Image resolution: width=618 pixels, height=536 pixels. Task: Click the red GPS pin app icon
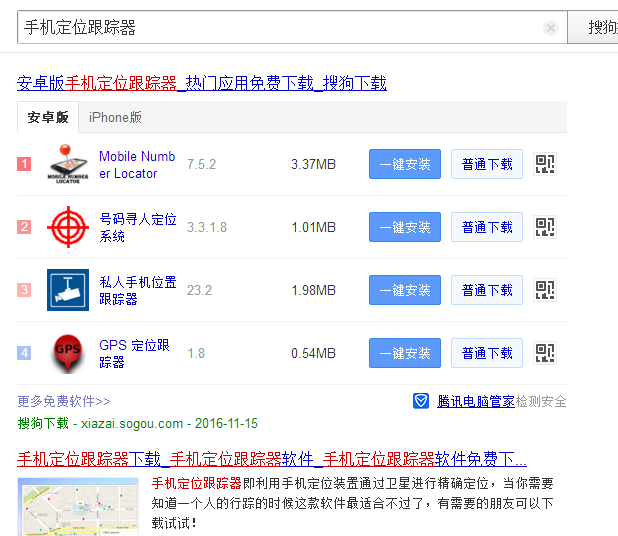point(68,353)
